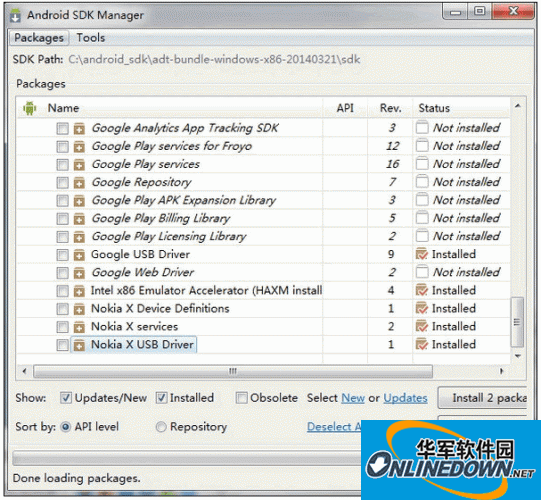Click the scroll down arrow of the package list
Viewport: 541px width, 500px height.
[x=518, y=356]
